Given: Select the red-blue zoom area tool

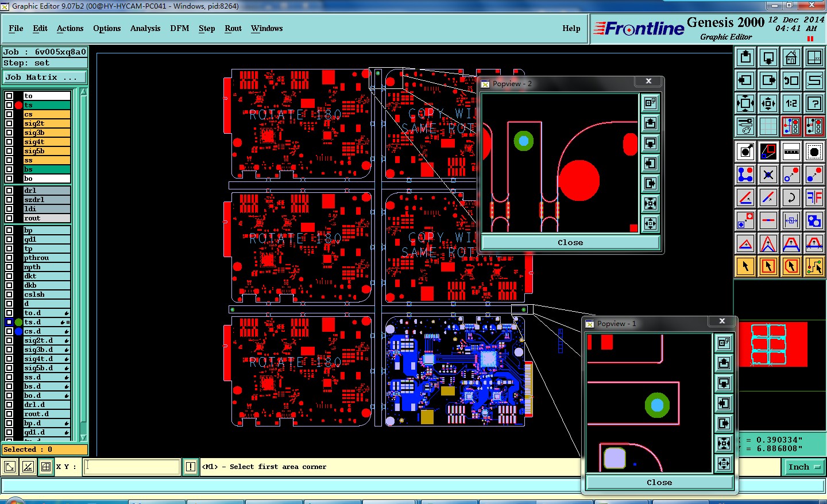Looking at the screenshot, I should coord(768,152).
